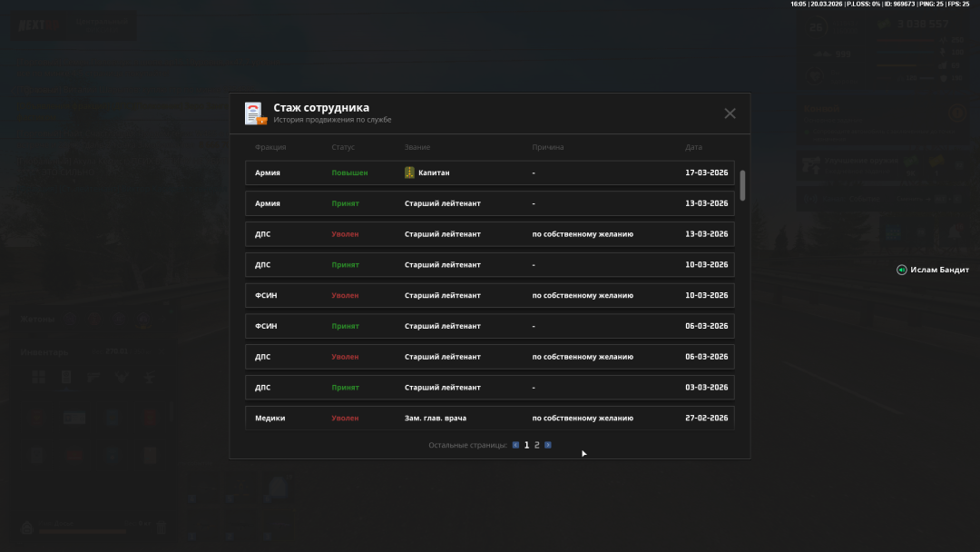Image resolution: width=980 pixels, height=552 pixels.
Task: Click the speaker icon beside Ислам Бандит
Action: point(901,270)
